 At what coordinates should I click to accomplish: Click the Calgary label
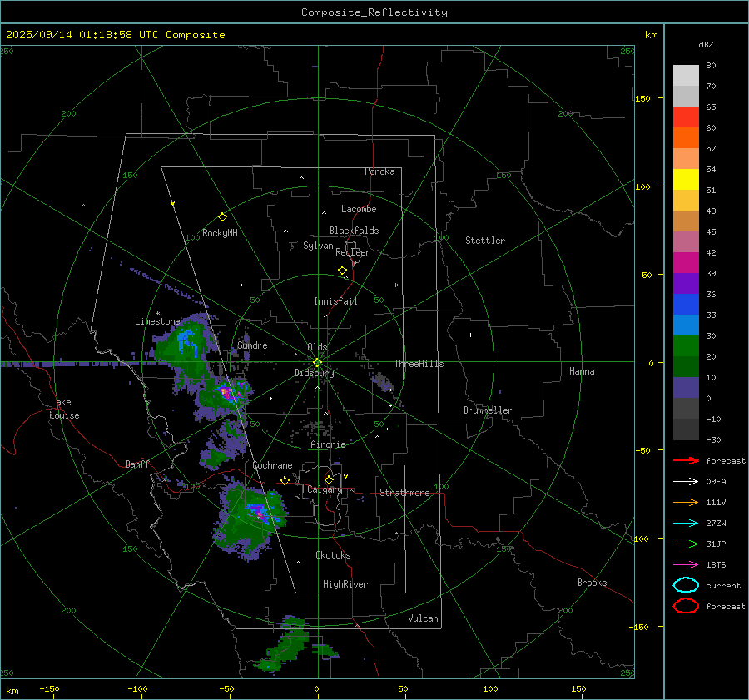point(325,489)
